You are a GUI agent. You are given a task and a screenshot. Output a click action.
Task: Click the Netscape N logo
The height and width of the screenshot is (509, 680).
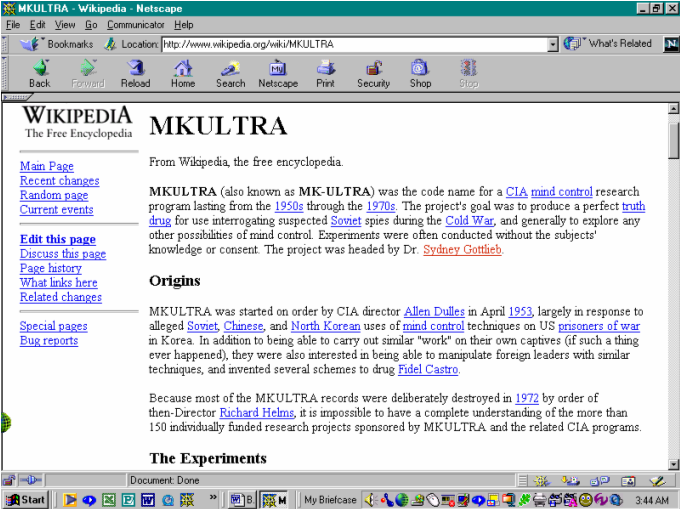[x=669, y=44]
